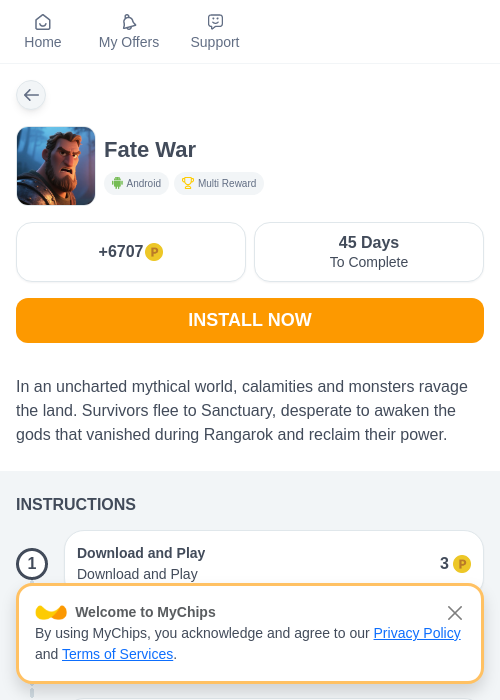Click the Fate War game thumbnail

click(x=56, y=166)
